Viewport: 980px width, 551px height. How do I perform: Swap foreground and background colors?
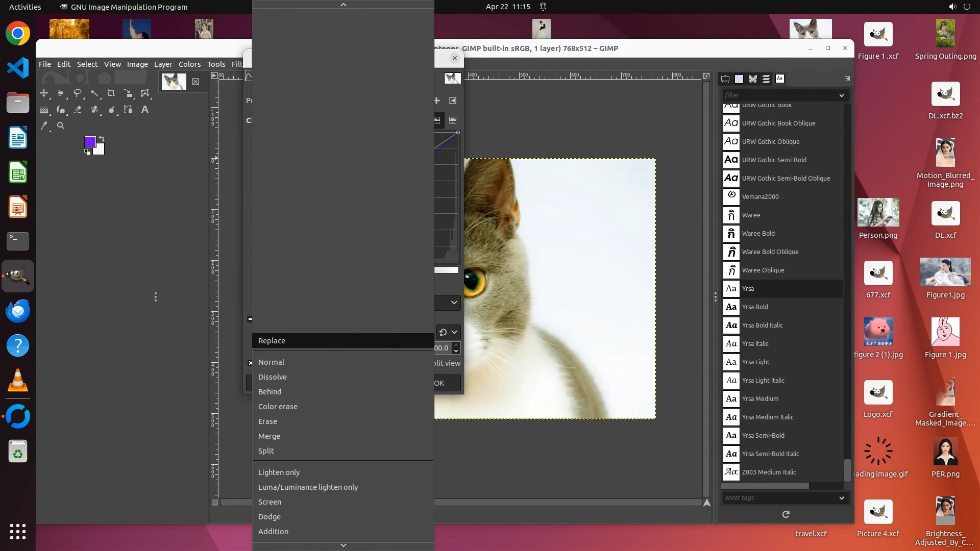102,138
